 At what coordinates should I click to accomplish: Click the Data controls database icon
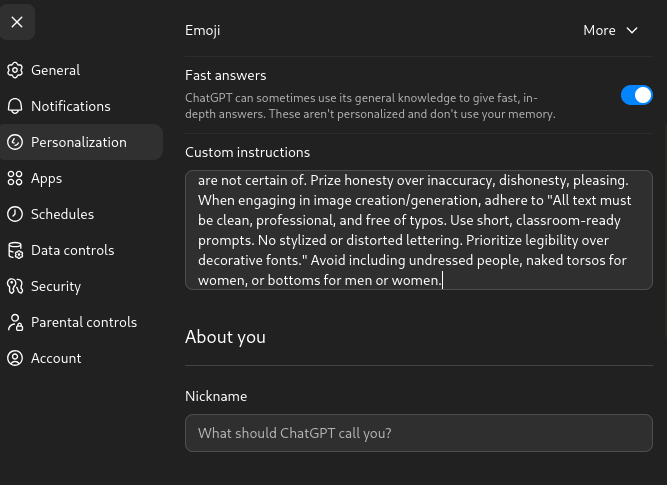point(15,250)
